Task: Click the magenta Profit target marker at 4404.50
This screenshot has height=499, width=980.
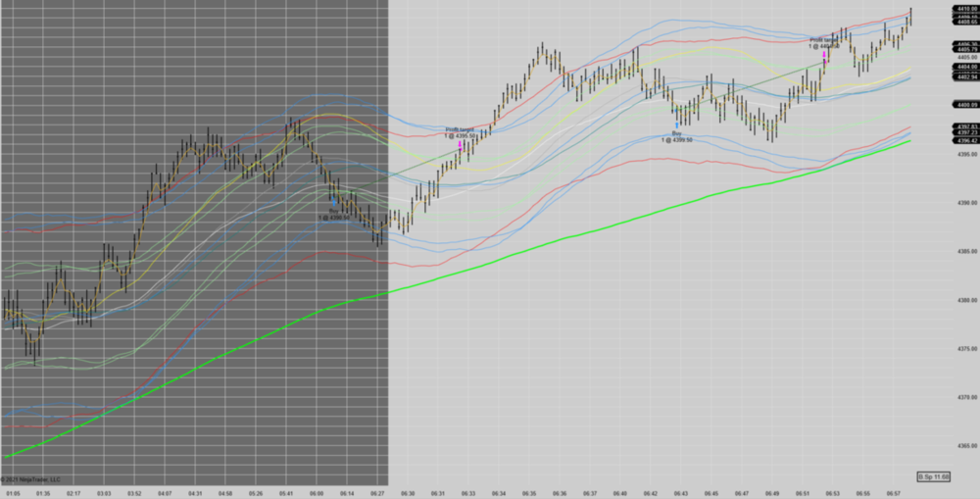Action: (825, 58)
